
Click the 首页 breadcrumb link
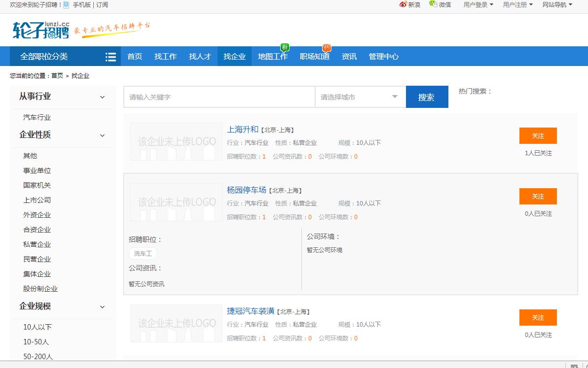(57, 76)
